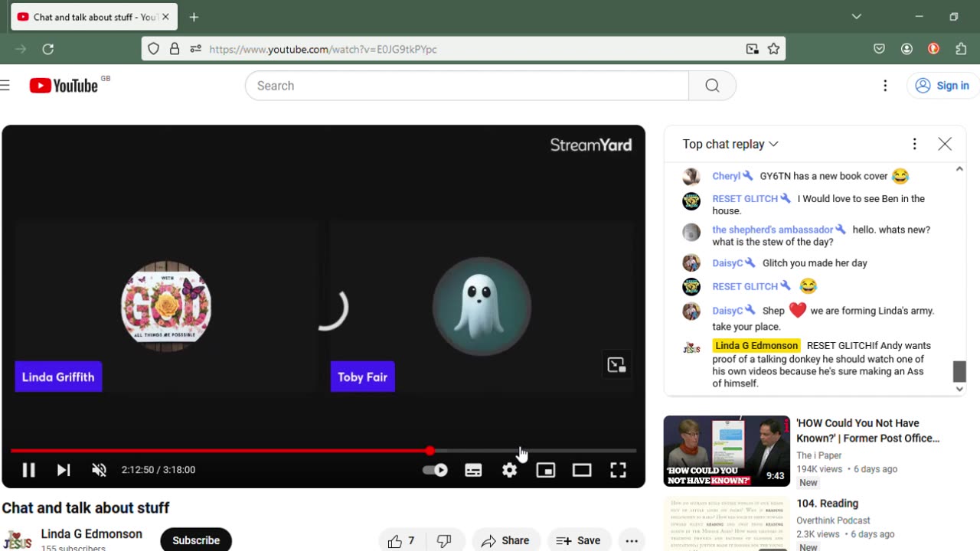Focus the YouTube Search box

(x=466, y=86)
